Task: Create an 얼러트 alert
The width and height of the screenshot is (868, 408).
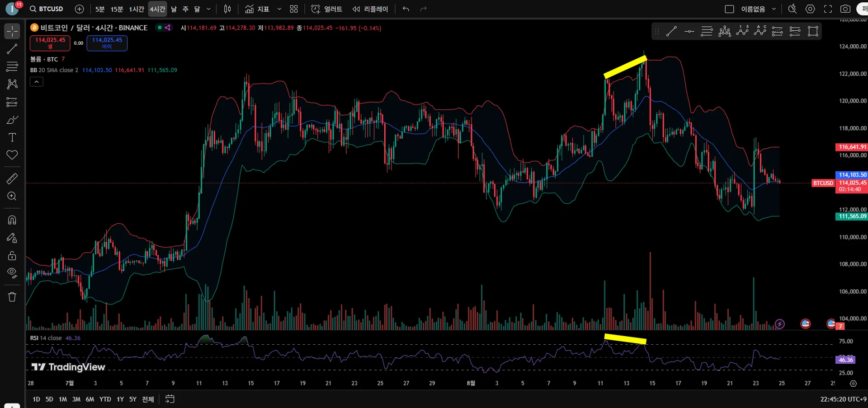Action: coord(327,9)
